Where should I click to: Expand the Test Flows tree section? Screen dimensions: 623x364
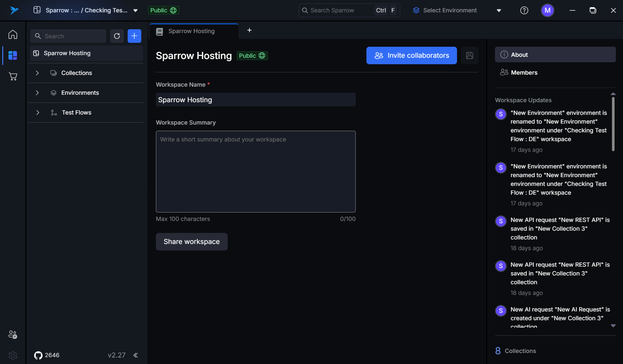(38, 113)
